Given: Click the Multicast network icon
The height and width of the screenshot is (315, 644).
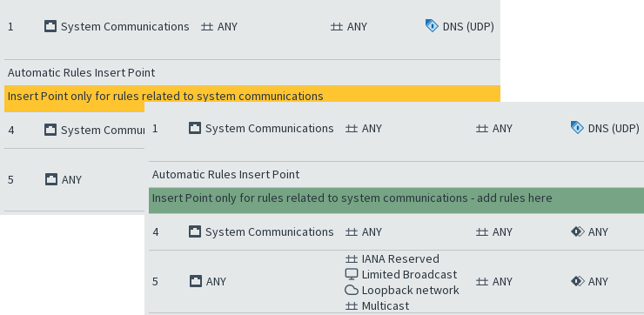Looking at the screenshot, I should point(352,306).
